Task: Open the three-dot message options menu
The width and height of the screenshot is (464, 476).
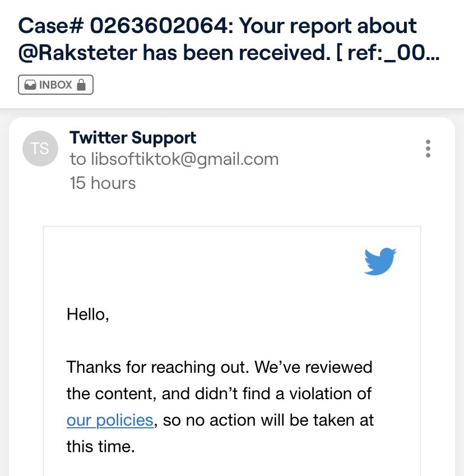Action: (428, 148)
